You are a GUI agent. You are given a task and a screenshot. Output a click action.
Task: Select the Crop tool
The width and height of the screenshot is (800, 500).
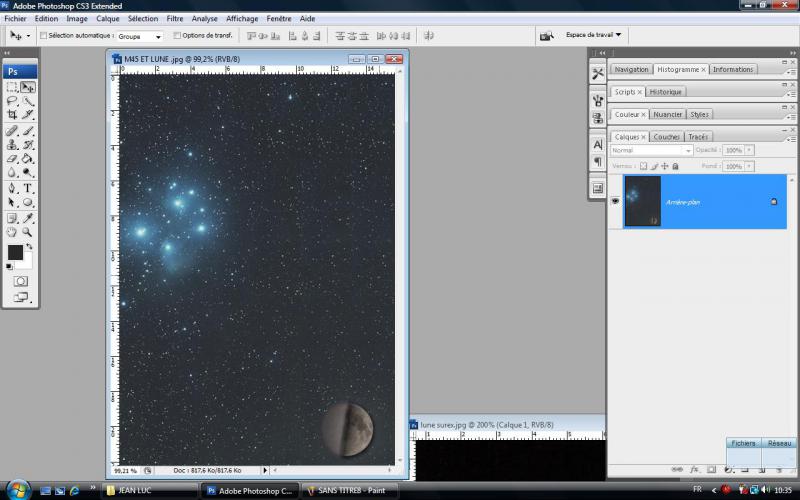tap(12, 114)
